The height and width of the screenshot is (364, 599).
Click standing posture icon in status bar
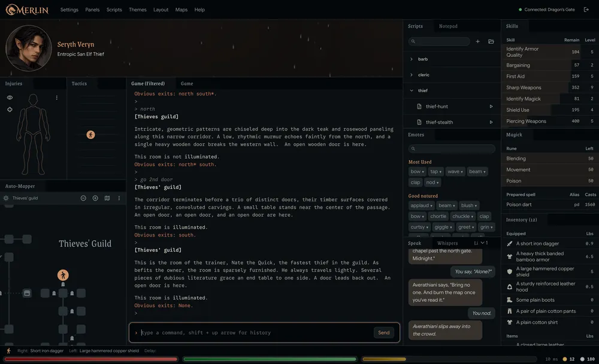click(x=9, y=351)
